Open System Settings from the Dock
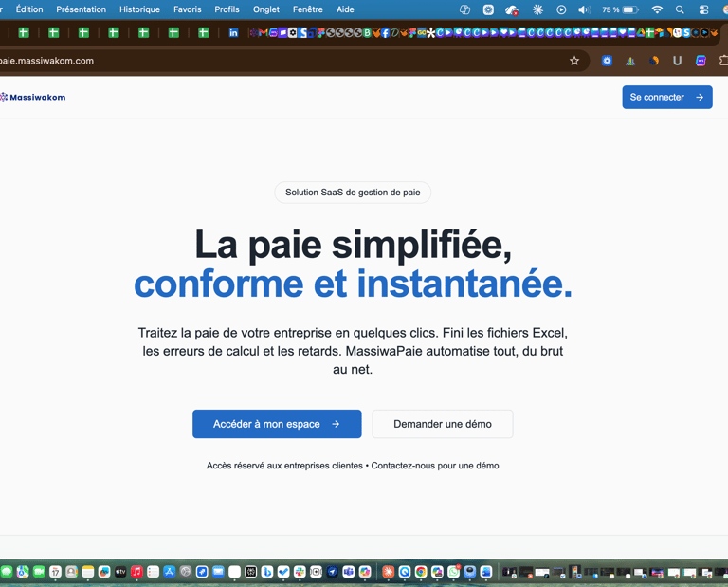This screenshot has width=728, height=587. pyautogui.click(x=186, y=572)
